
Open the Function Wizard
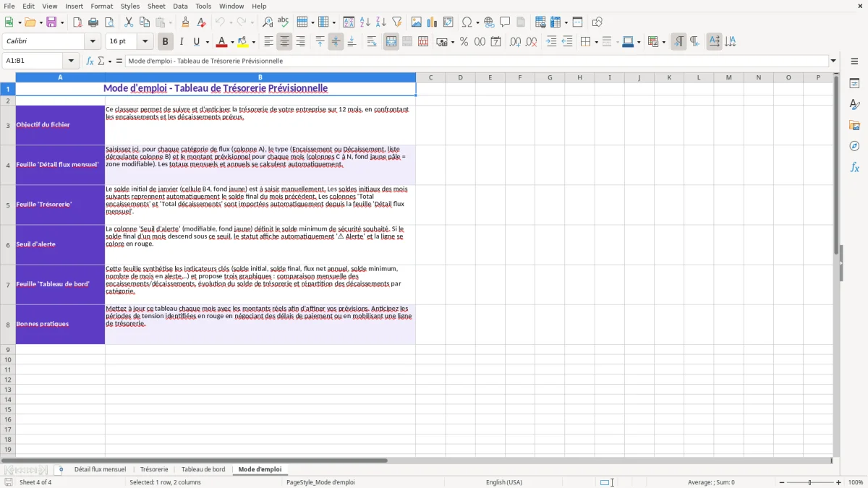(x=90, y=61)
